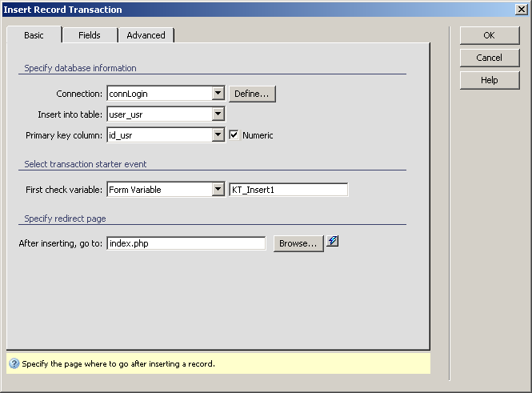Click the Cancel button

(489, 58)
